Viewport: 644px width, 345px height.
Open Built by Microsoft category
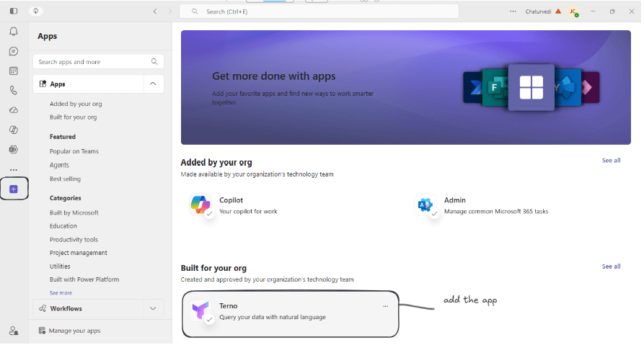(x=74, y=212)
